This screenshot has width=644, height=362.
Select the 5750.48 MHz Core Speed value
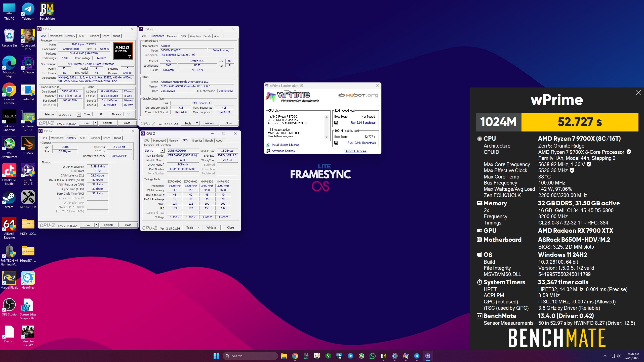coord(70,91)
